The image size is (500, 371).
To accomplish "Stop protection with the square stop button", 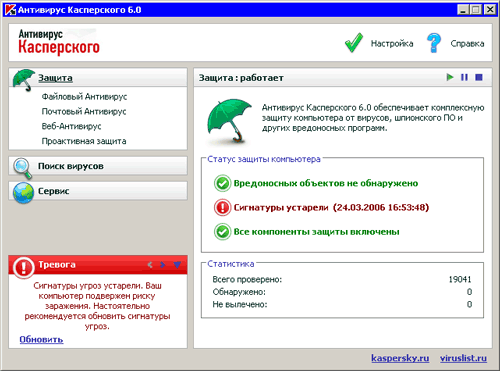I will [x=479, y=77].
